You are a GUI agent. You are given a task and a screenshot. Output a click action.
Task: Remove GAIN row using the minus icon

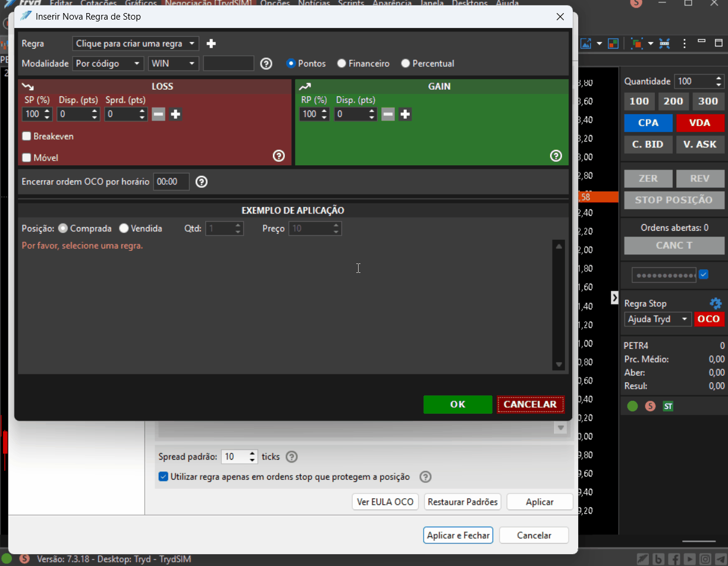[x=388, y=114]
